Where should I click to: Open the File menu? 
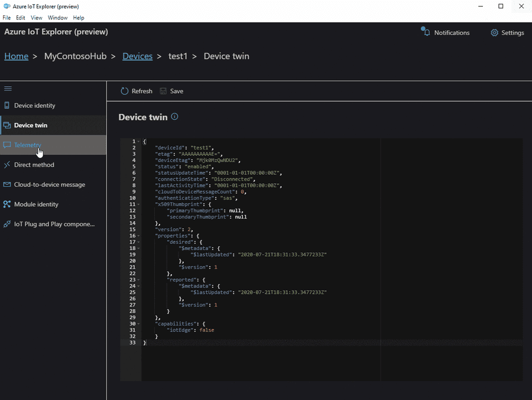click(x=7, y=18)
